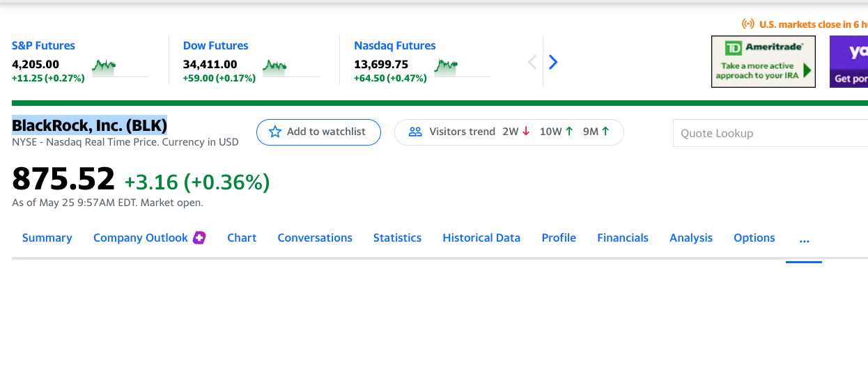Expand the more tabs ellipsis menu

click(805, 240)
